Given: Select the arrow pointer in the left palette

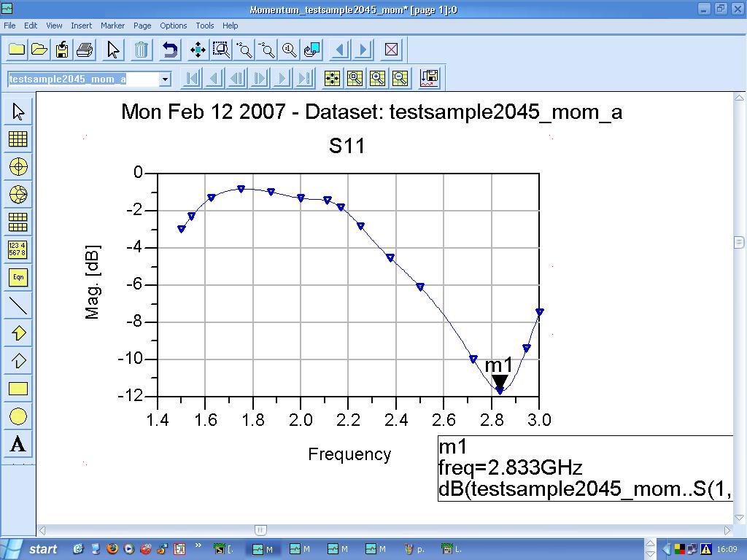Looking at the screenshot, I should coord(18,112).
